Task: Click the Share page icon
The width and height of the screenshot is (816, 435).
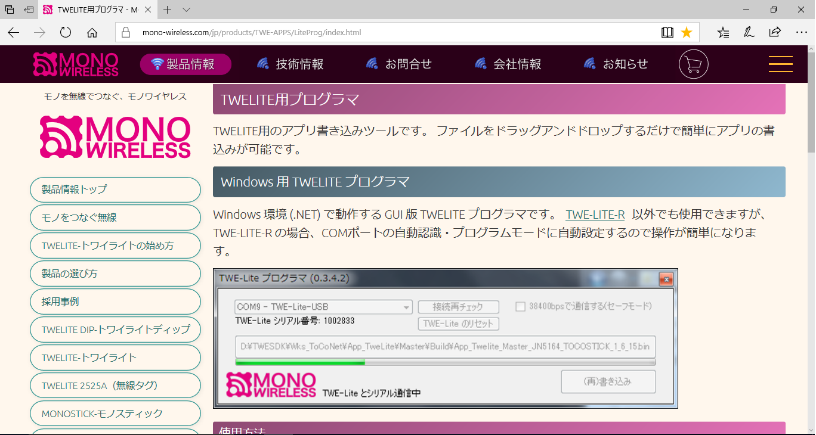Action: (x=774, y=33)
